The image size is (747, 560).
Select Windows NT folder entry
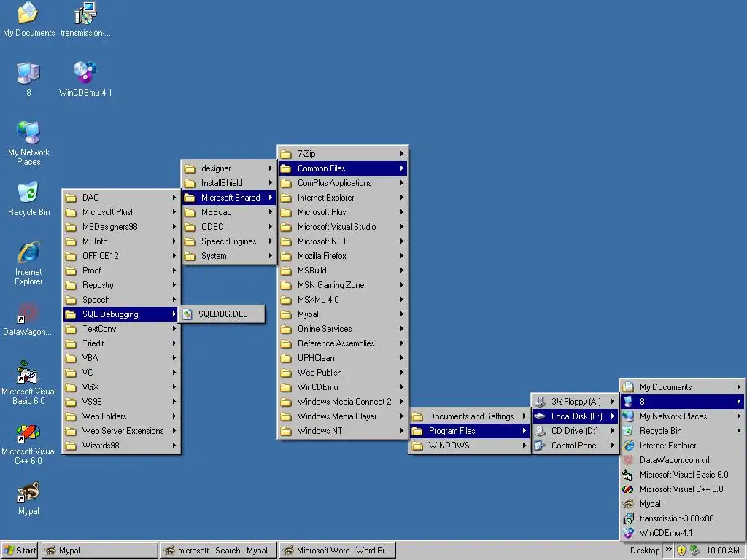(x=342, y=431)
